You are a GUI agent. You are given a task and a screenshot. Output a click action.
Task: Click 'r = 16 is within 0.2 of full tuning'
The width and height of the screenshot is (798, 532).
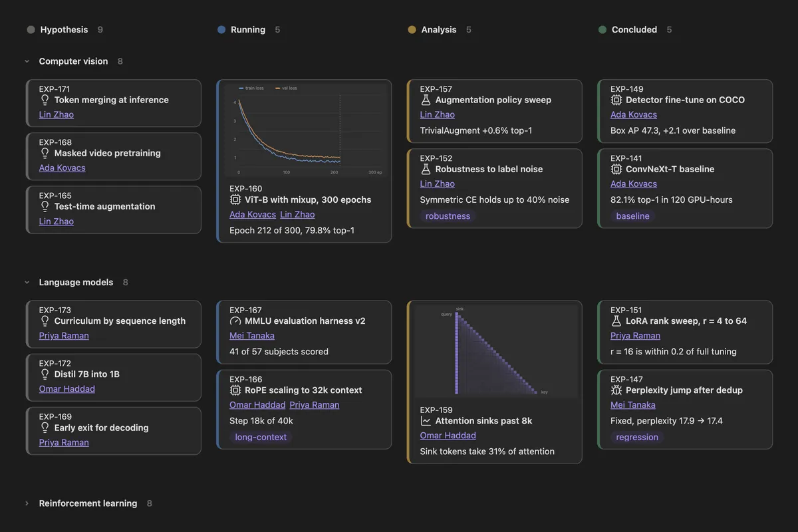(x=674, y=351)
